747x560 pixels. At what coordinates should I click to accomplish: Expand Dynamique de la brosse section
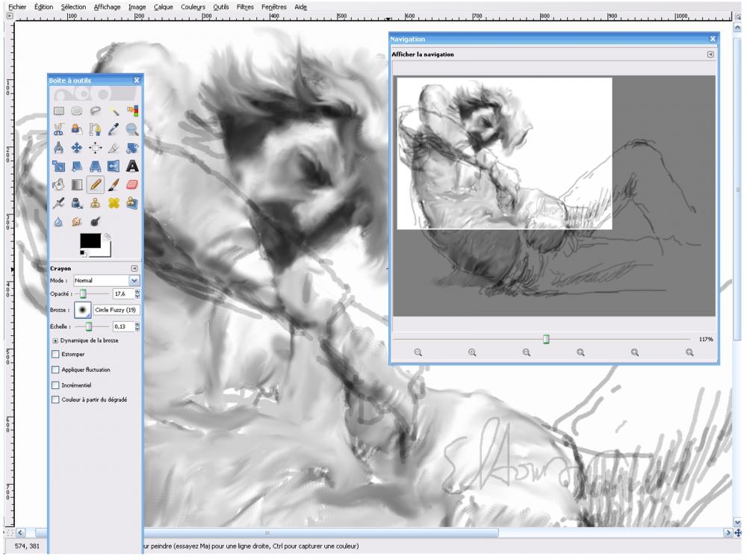55,340
